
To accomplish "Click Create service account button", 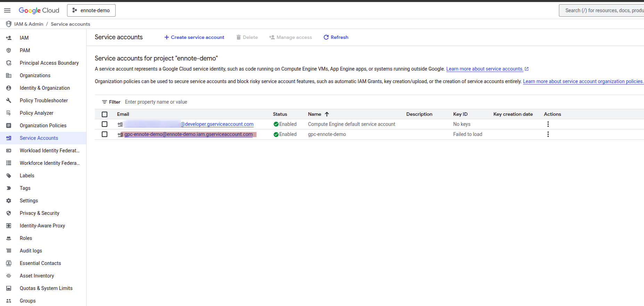I will [x=194, y=37].
